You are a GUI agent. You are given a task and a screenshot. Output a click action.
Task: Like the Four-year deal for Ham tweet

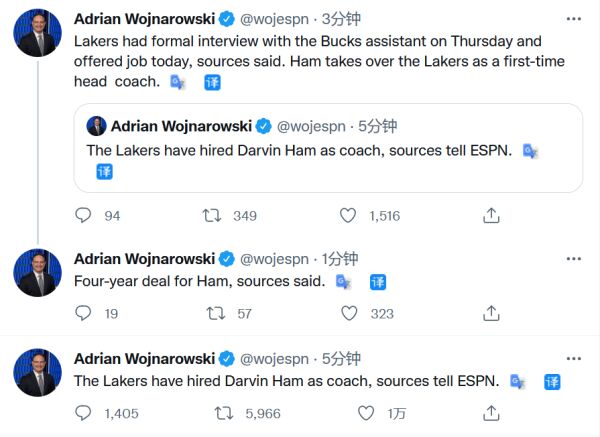[x=348, y=313]
